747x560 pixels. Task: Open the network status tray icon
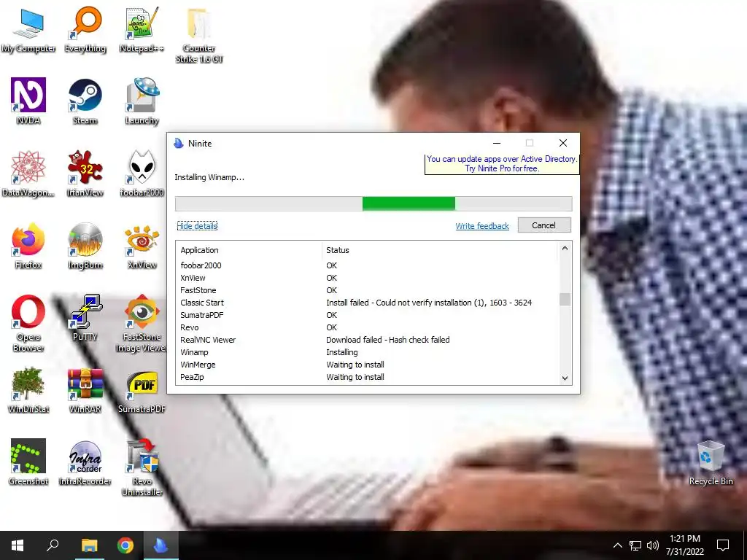click(x=635, y=545)
